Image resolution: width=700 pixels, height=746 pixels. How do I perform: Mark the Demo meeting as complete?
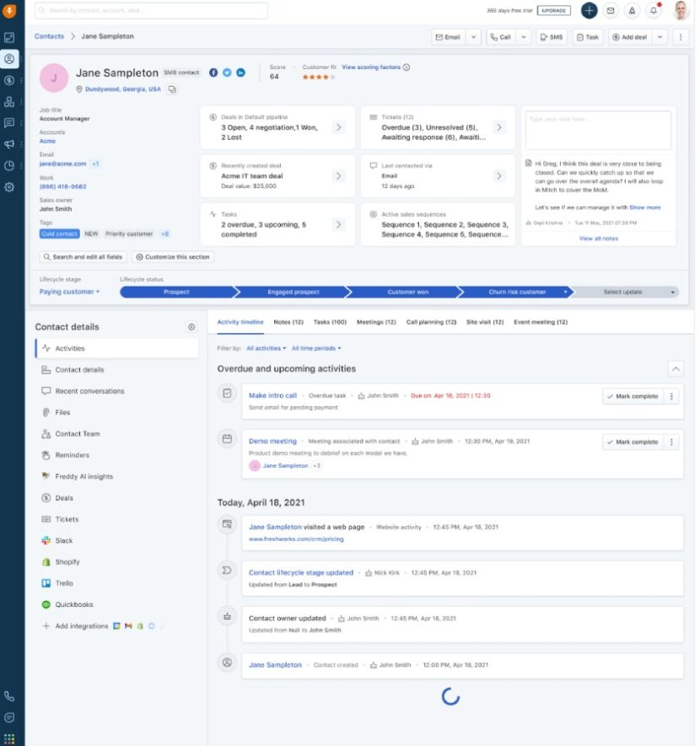(x=633, y=441)
